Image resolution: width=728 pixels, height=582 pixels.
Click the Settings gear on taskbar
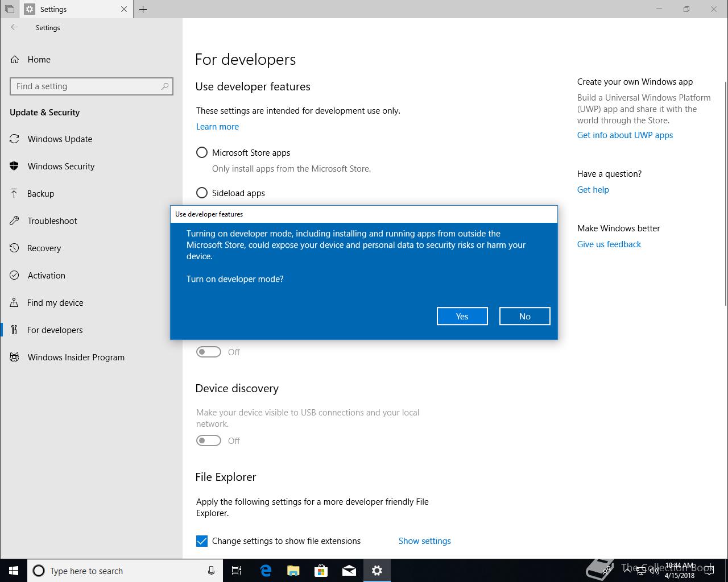(377, 571)
